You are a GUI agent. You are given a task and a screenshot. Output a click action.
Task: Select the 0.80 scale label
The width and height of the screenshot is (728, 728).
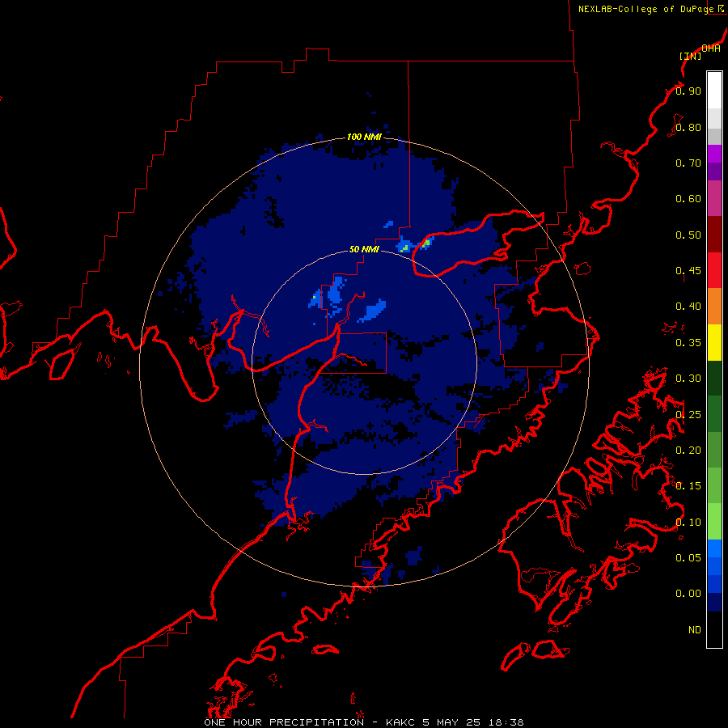coord(688,127)
